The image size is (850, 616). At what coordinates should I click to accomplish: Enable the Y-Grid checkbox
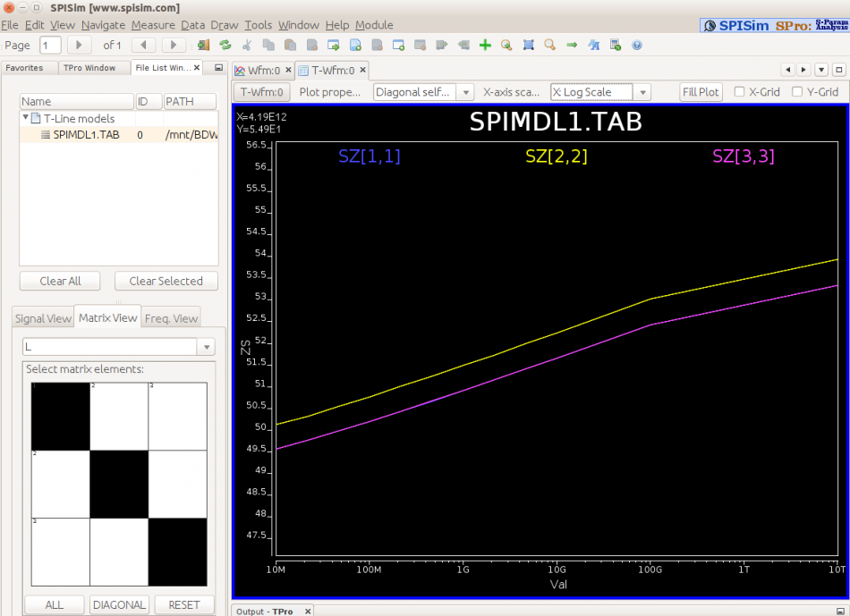point(798,91)
